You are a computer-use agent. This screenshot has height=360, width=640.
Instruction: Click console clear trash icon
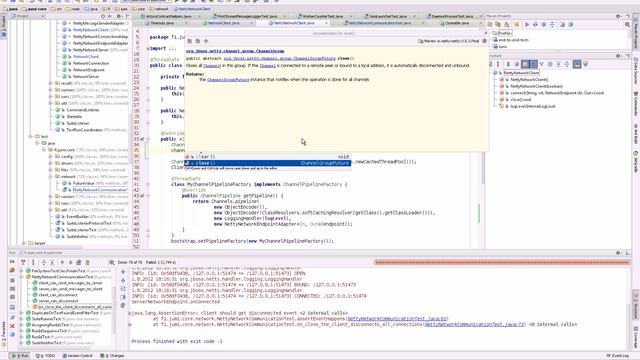123,305
